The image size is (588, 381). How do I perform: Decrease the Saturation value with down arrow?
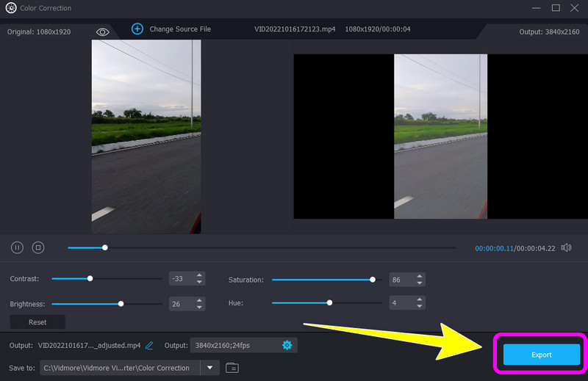tap(420, 283)
